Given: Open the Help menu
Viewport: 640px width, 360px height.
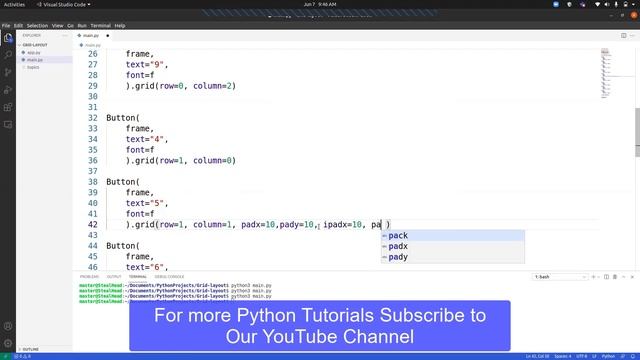Looking at the screenshot, I should point(120,25).
